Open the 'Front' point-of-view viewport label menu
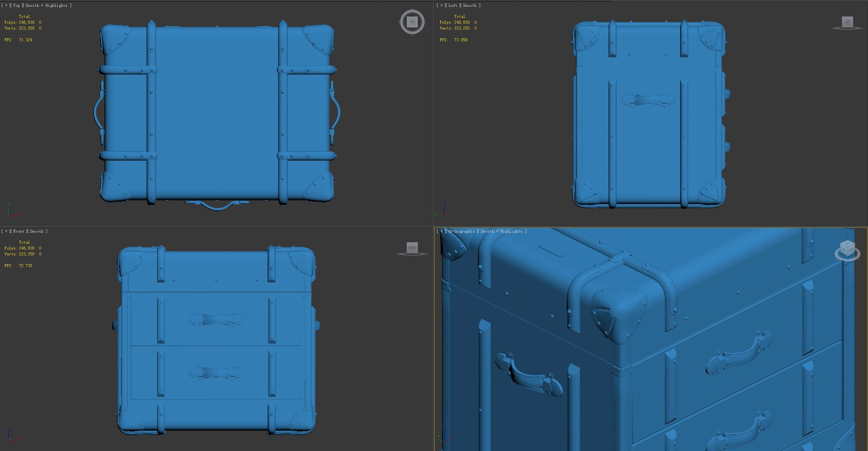This screenshot has height=451, width=868. 19,231
